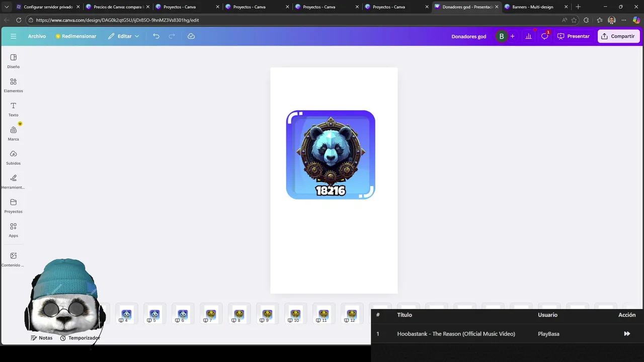Viewport: 644px width, 362px height.
Task: Skip the Hoobastank song with forward button
Action: pos(627,334)
